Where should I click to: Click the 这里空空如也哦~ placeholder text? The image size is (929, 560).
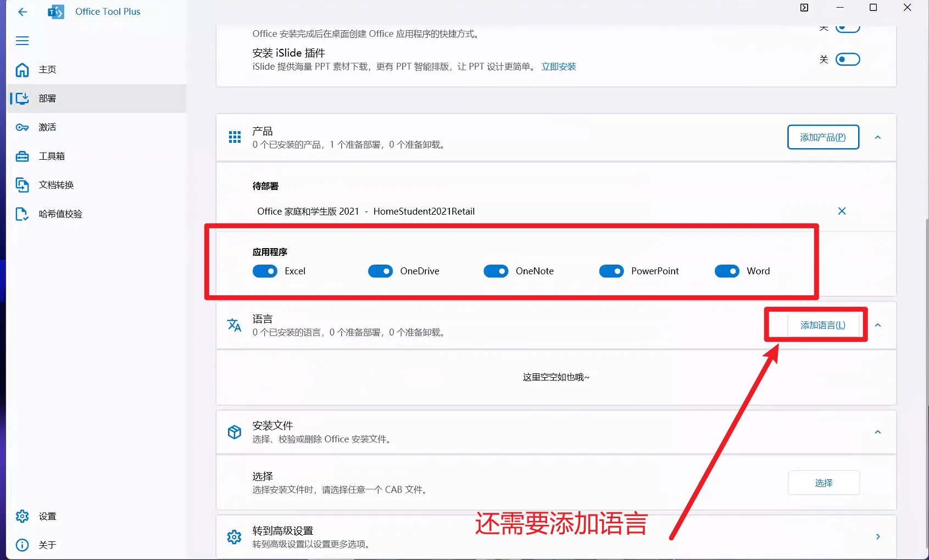(556, 377)
